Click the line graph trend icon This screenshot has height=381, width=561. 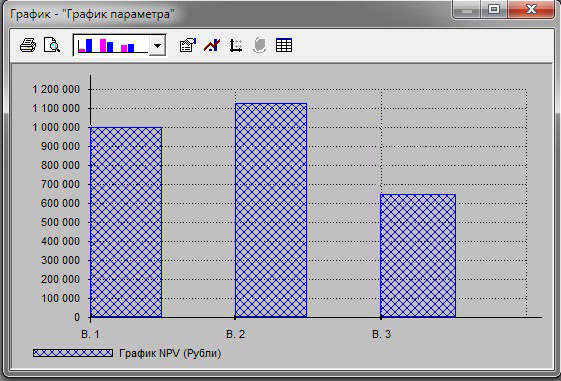click(x=212, y=45)
